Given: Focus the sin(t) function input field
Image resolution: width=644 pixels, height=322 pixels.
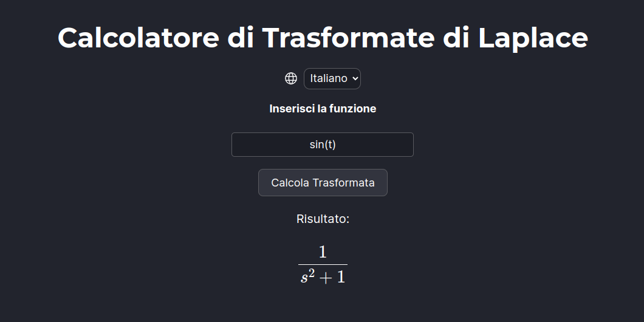Looking at the screenshot, I should (323, 145).
